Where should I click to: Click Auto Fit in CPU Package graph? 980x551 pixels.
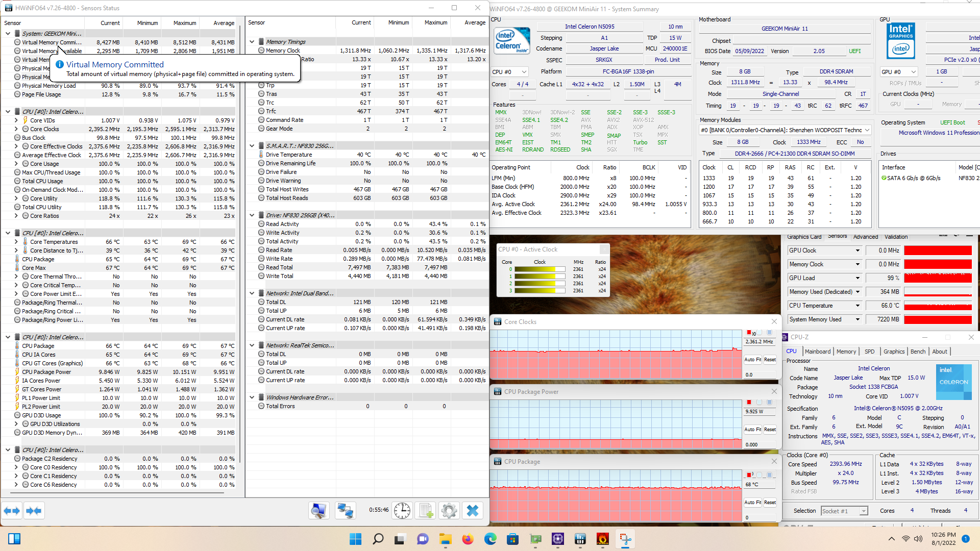point(752,503)
